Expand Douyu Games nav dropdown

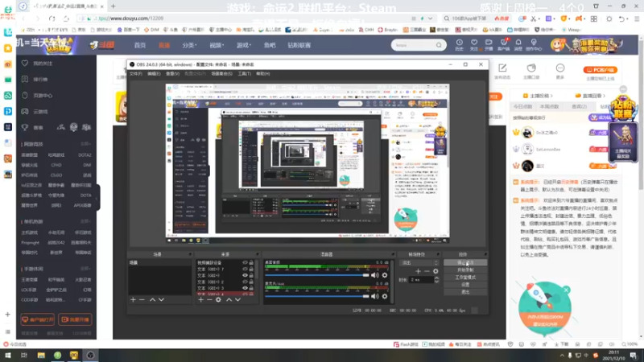click(244, 45)
